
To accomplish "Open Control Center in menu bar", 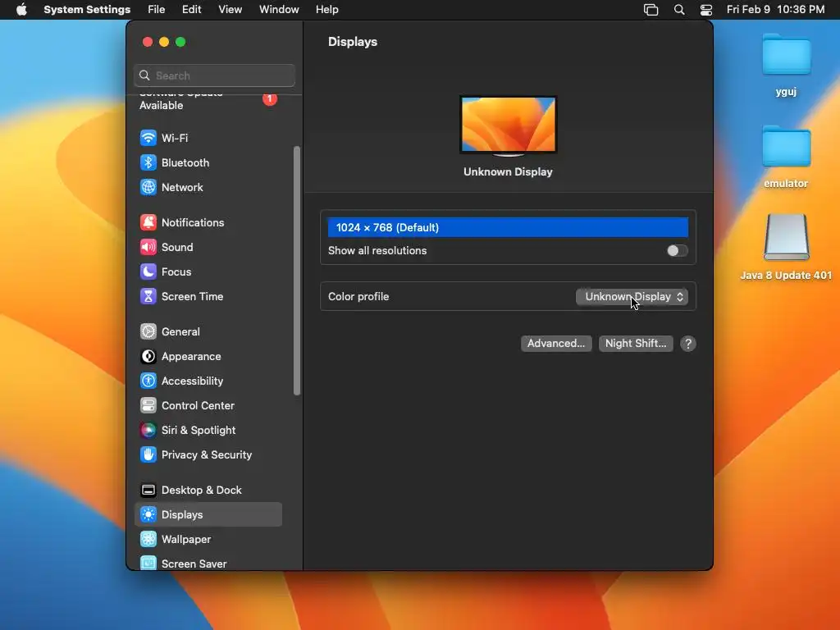I will point(706,10).
